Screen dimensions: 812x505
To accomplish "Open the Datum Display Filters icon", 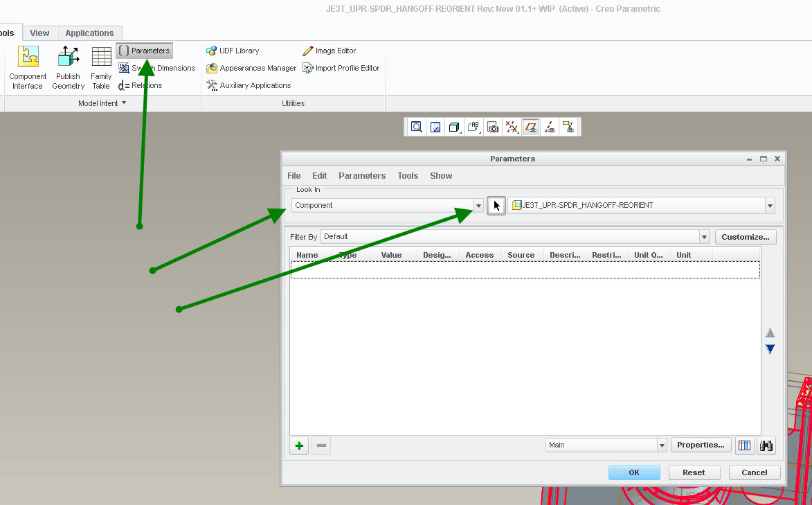I will coord(512,127).
